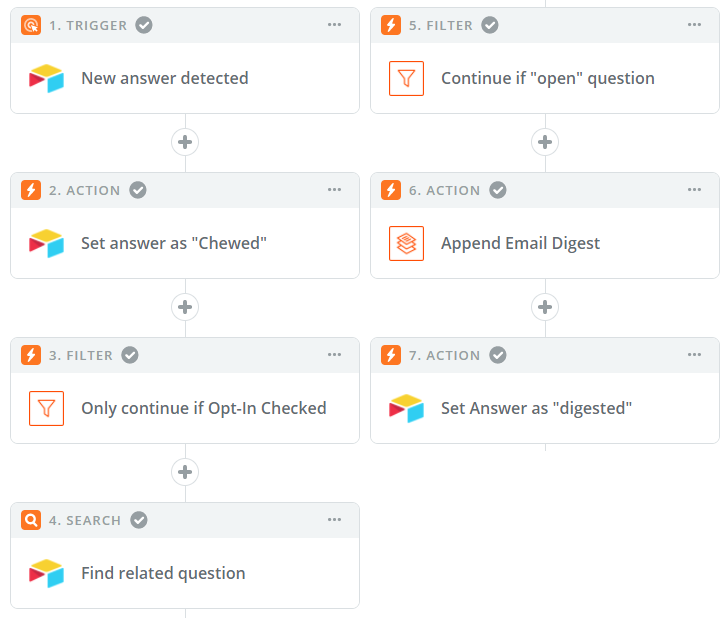Click the Digest stack icon in step 6

(406, 243)
